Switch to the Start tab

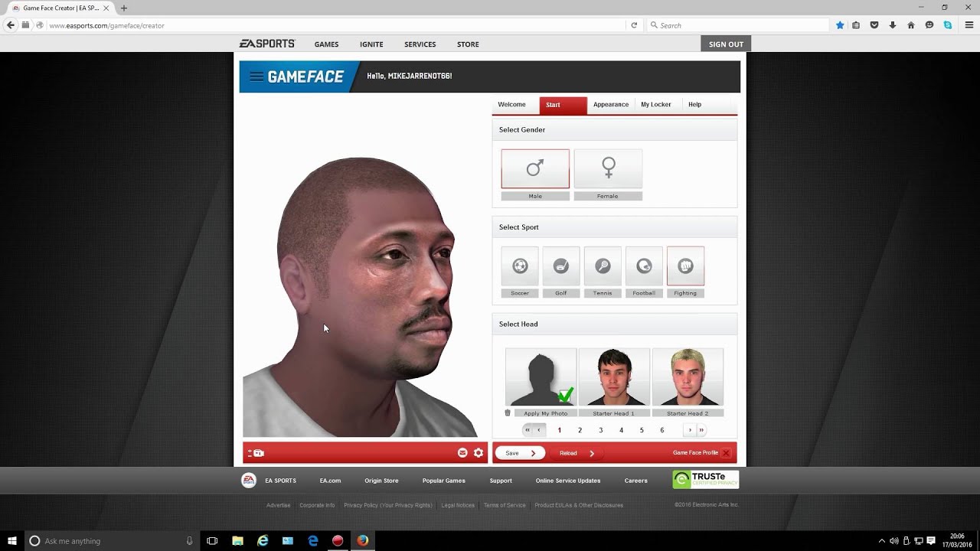click(563, 105)
